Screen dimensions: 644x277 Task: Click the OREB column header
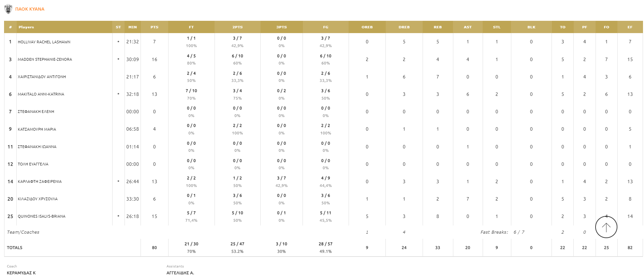(x=367, y=27)
